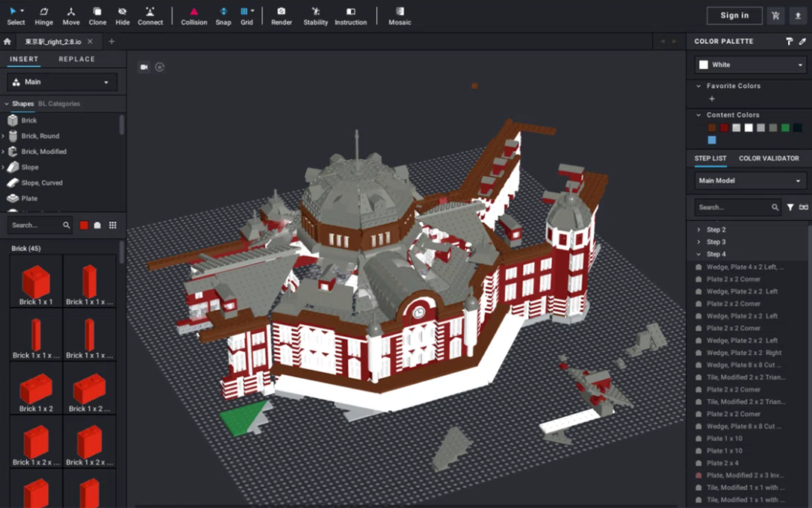Expand Step 2 in step list
The image size is (812, 508).
click(699, 230)
